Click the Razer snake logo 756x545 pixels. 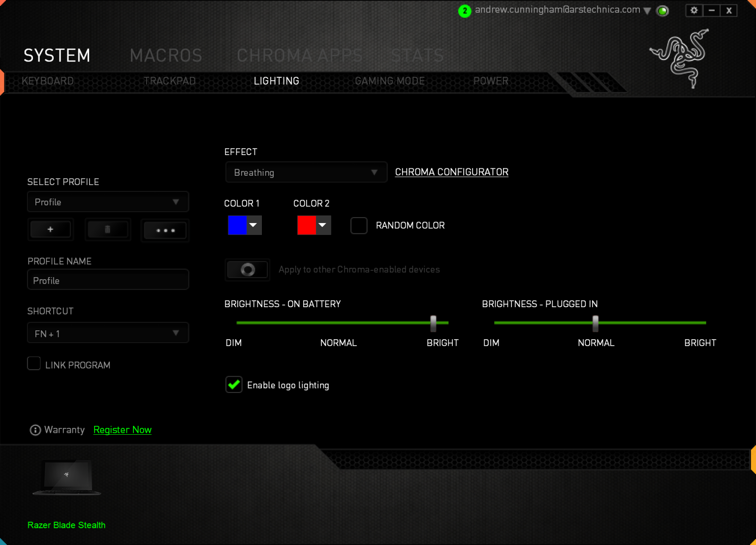coord(681,58)
